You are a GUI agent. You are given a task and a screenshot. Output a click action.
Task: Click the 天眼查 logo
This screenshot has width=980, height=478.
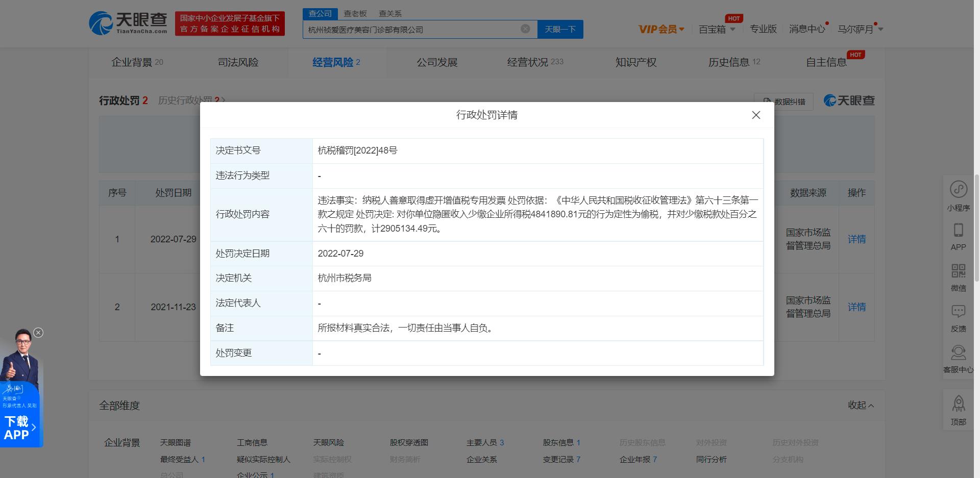128,23
